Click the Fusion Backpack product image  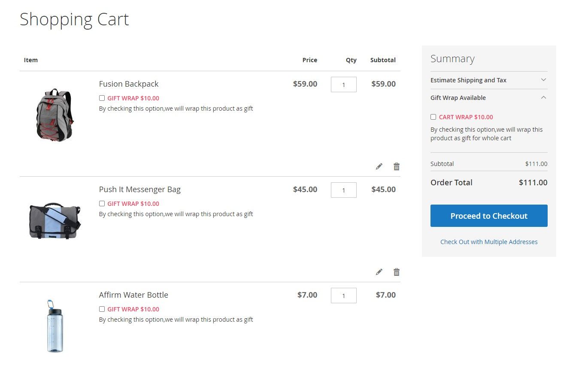point(55,115)
